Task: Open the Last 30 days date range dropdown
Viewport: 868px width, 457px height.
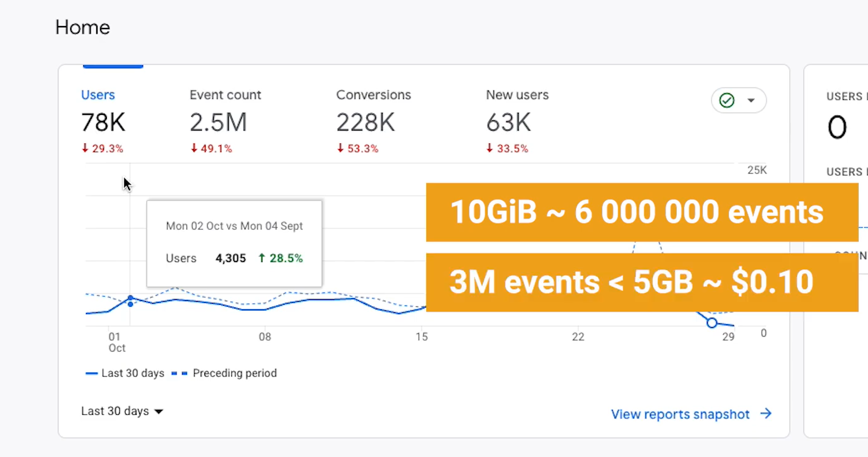Action: [x=122, y=411]
